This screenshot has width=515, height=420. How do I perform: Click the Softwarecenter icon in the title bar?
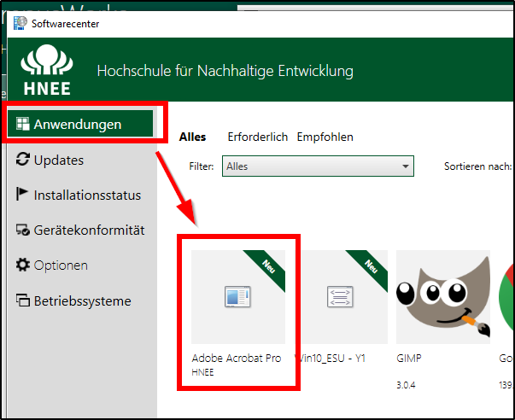(19, 23)
